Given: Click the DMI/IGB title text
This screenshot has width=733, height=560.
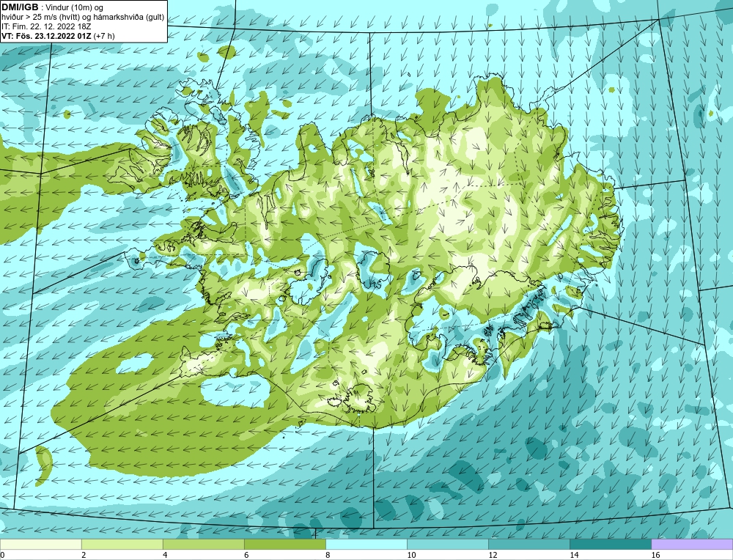Looking at the screenshot, I should [20, 7].
